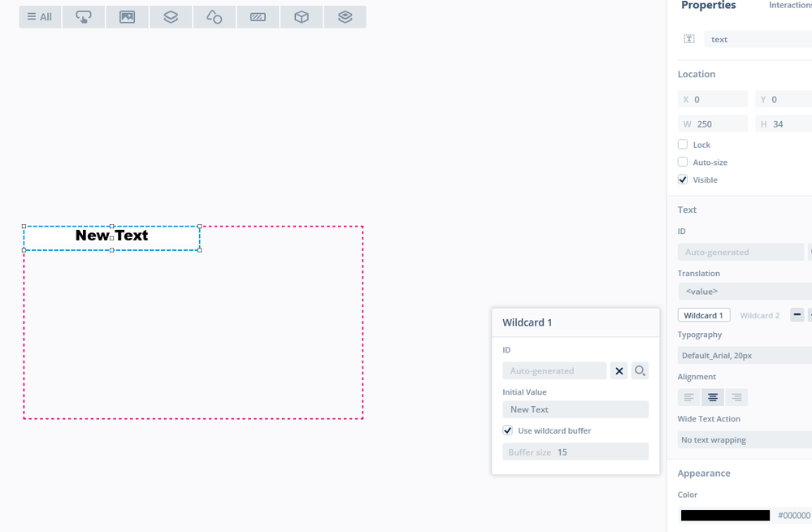The width and height of the screenshot is (812, 532).
Task: Clear the Wildcard 1 ID with X
Action: point(619,371)
